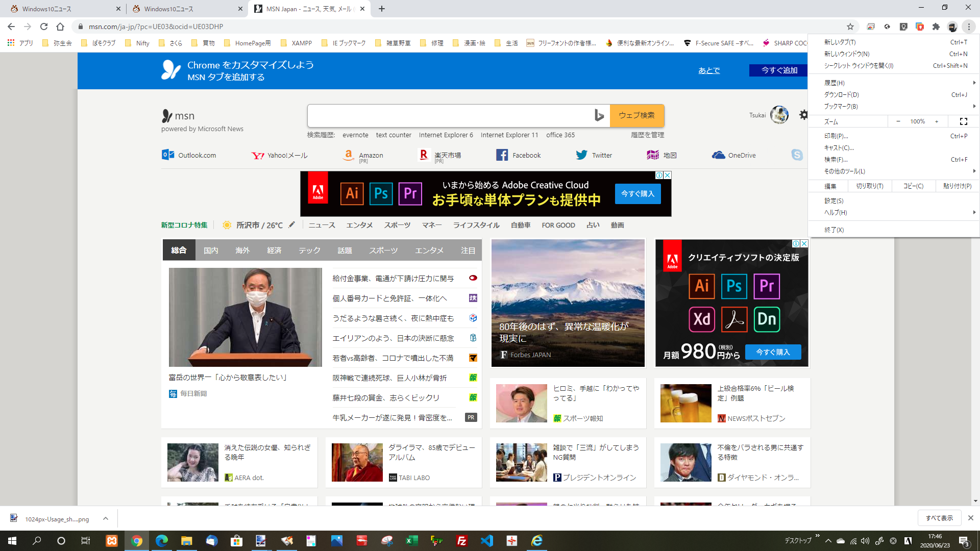Open File Explorer from taskbar
980x551 pixels.
coord(186,541)
